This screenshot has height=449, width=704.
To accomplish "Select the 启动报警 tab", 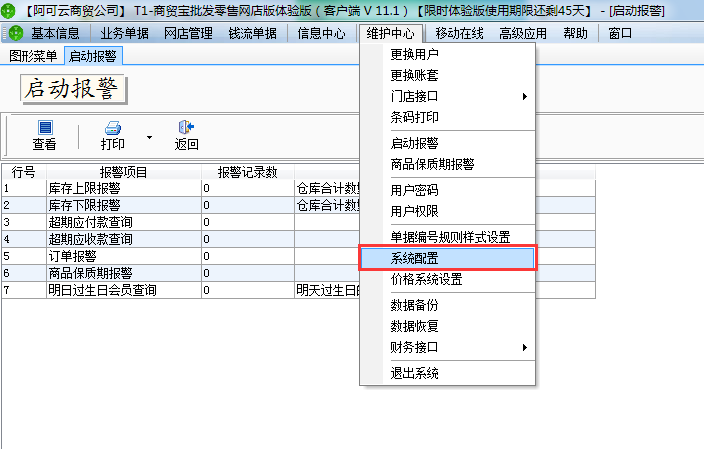I will click(93, 56).
